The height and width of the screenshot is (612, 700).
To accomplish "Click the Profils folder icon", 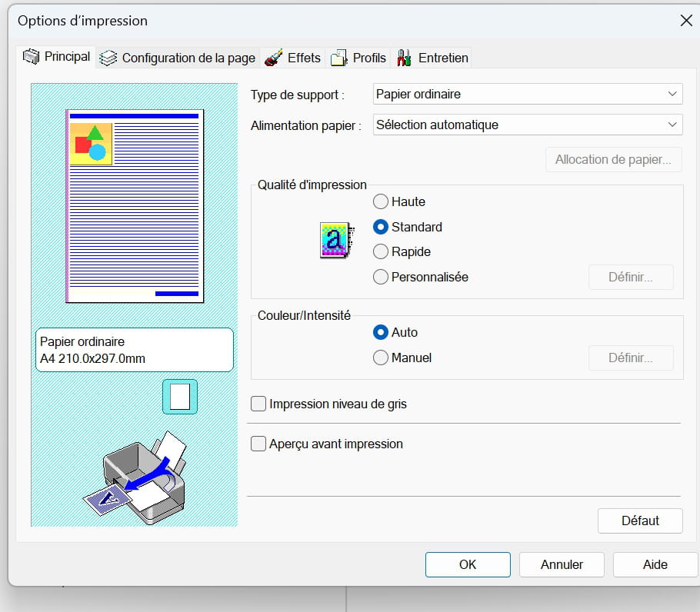I will pyautogui.click(x=338, y=58).
